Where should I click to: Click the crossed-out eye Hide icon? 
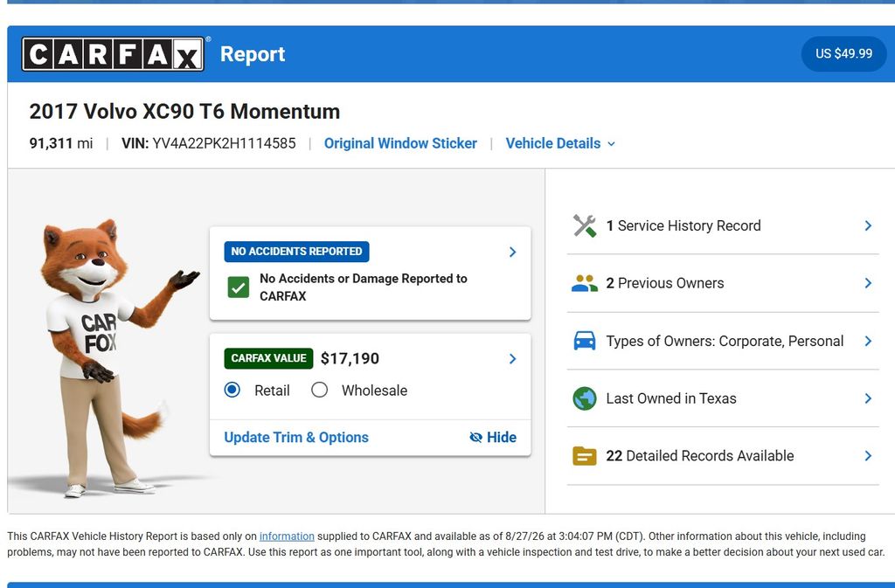coord(475,438)
